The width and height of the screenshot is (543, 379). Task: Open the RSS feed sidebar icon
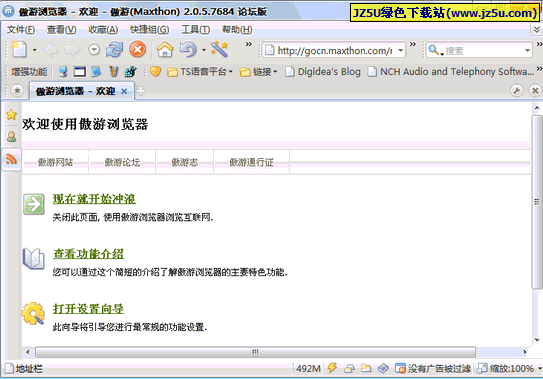pos(11,159)
